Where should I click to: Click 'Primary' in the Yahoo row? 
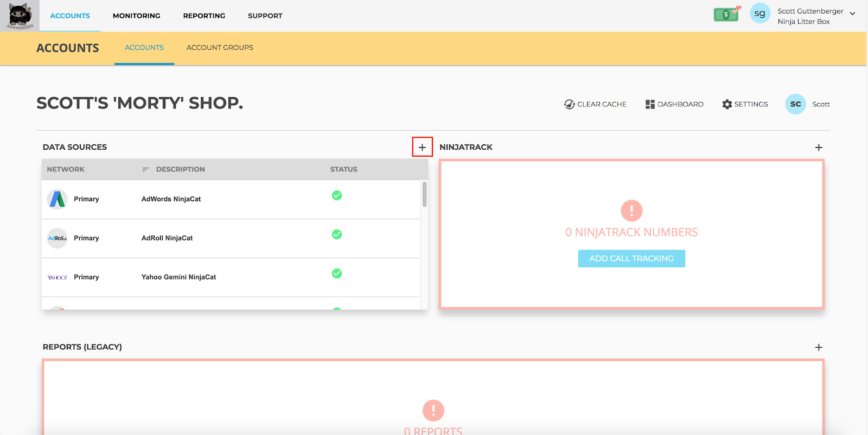86,277
